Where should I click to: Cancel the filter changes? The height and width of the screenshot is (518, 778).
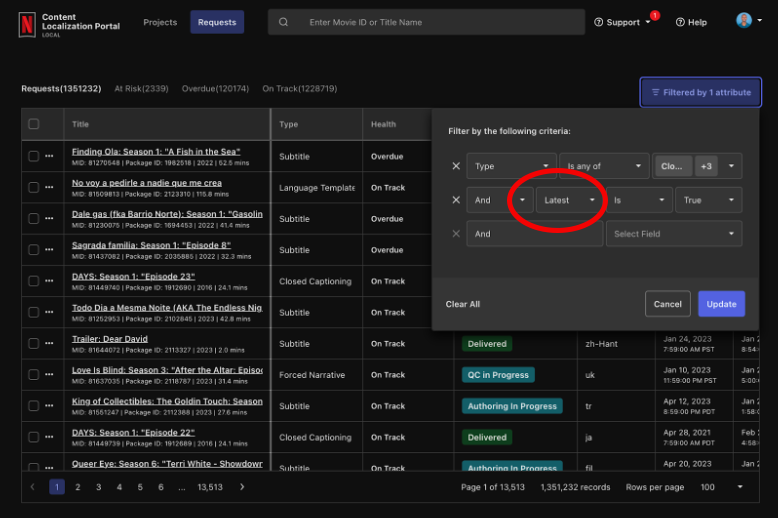(x=667, y=304)
